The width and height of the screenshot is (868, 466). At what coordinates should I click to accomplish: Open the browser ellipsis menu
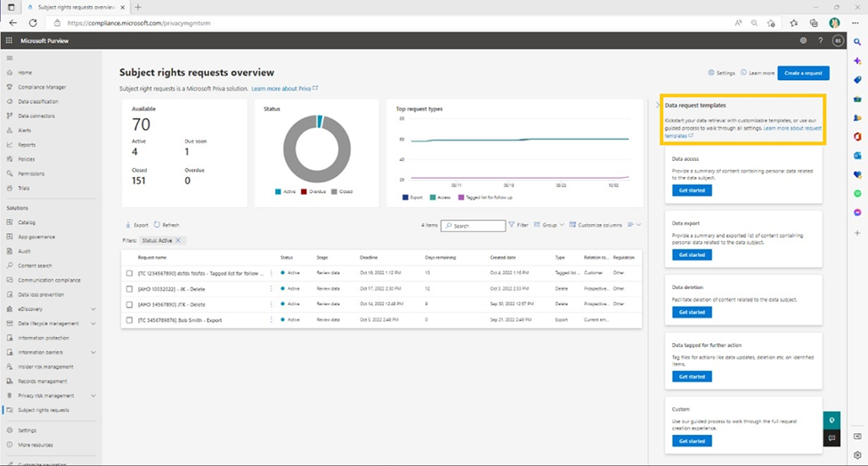pyautogui.click(x=856, y=22)
